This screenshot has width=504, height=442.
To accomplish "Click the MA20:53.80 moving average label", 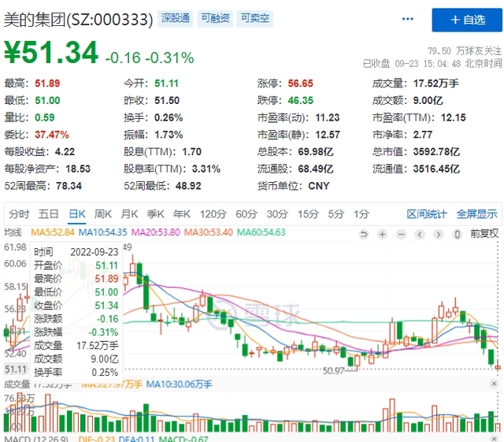I will pyautogui.click(x=156, y=232).
